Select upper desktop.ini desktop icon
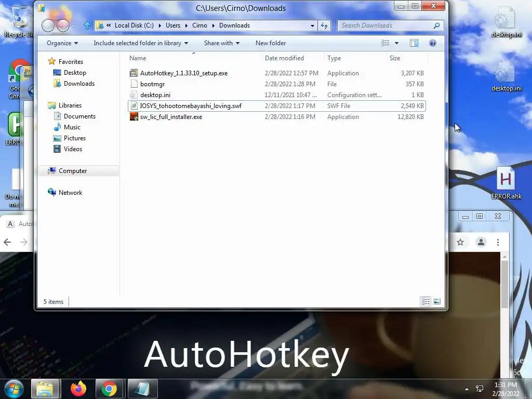This screenshot has height=399, width=532. (507, 22)
